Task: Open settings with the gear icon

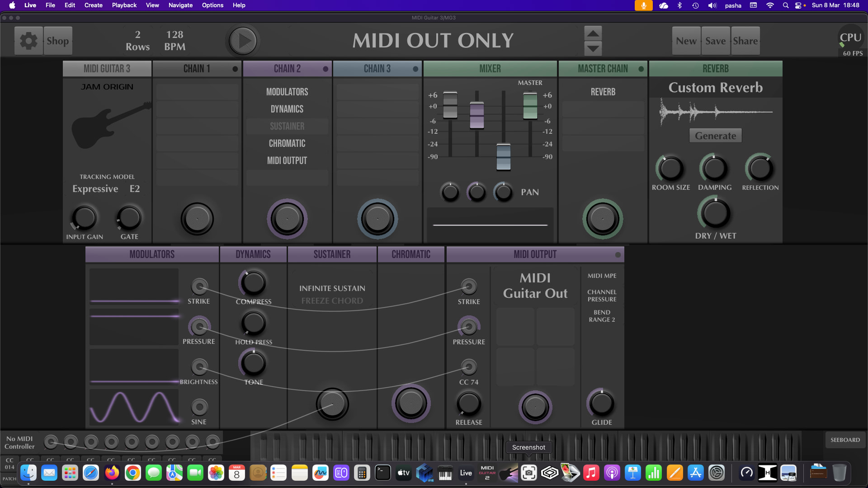Action: [x=28, y=41]
